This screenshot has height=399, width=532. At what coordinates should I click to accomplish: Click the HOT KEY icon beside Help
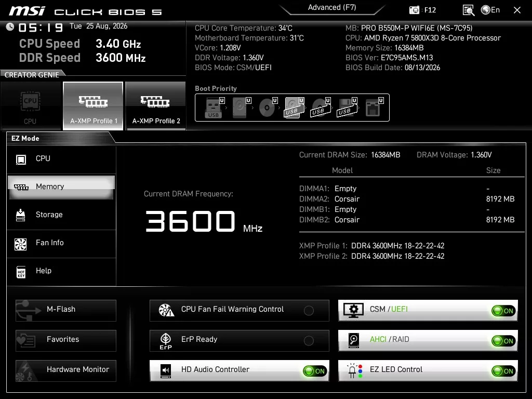[x=21, y=272]
